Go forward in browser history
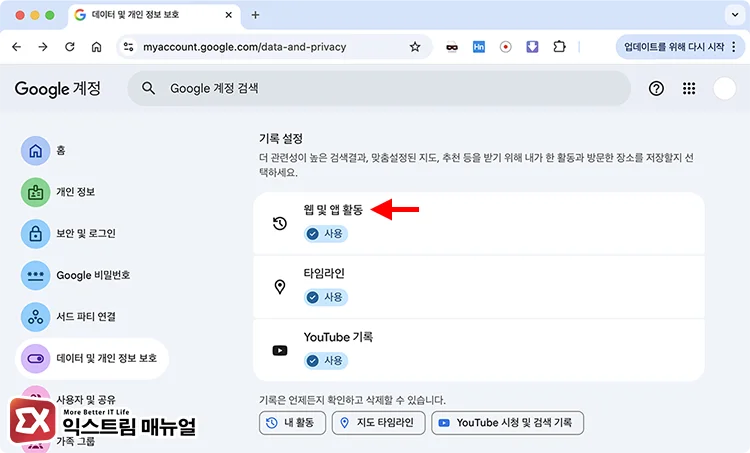The height and width of the screenshot is (453, 750). (43, 47)
